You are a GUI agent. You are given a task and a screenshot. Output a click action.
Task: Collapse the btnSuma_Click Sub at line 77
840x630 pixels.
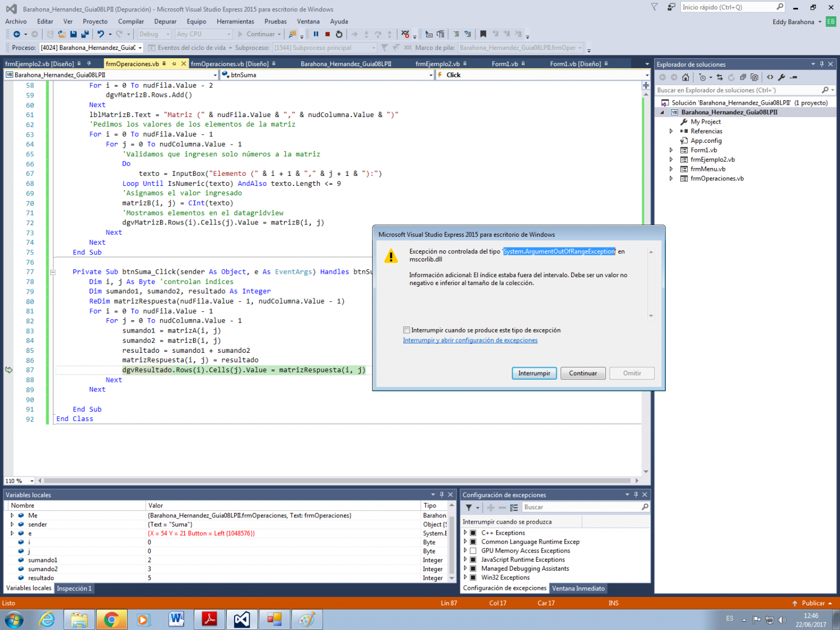coord(53,272)
